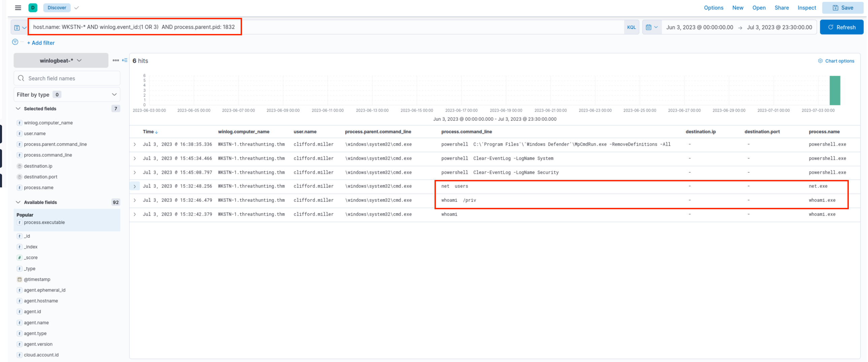Click the calendar quick-select icon

652,27
